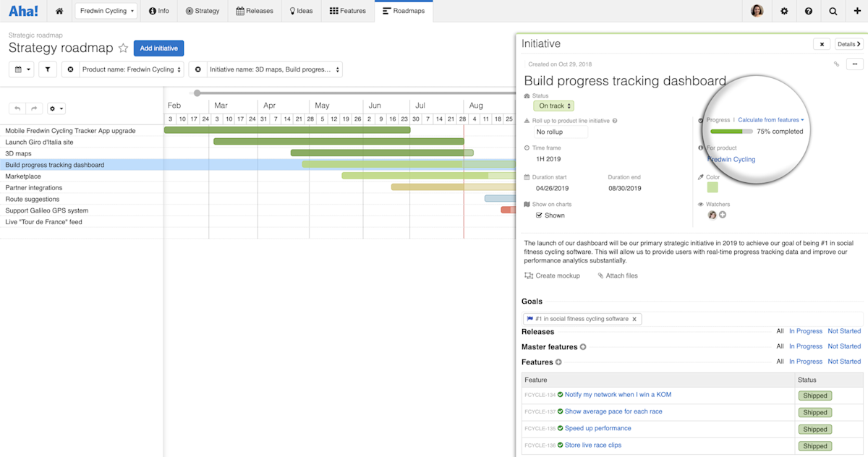The image size is (868, 457).
Task: Open the On track status dropdown
Action: click(553, 106)
